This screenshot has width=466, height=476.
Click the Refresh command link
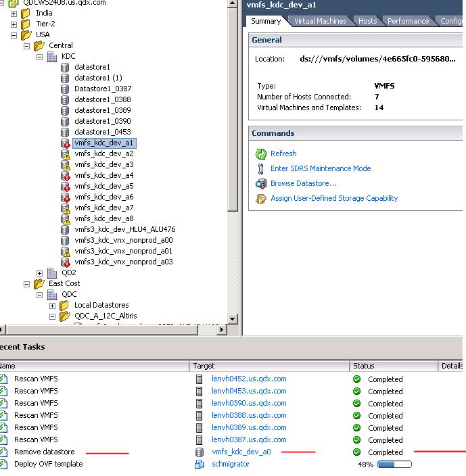click(x=283, y=154)
